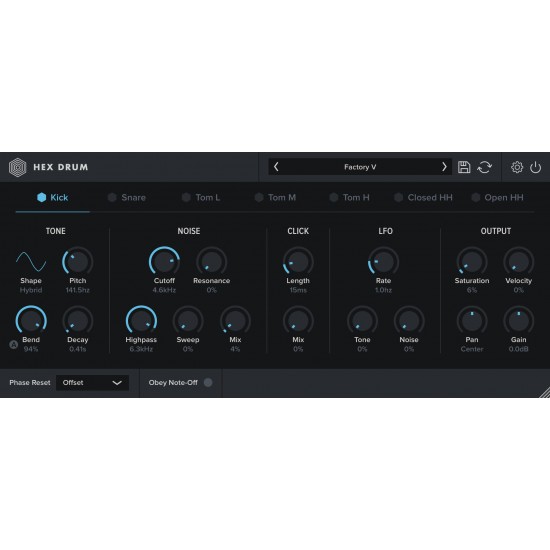
Task: Switch to the Closed HH tab
Action: tap(423, 197)
